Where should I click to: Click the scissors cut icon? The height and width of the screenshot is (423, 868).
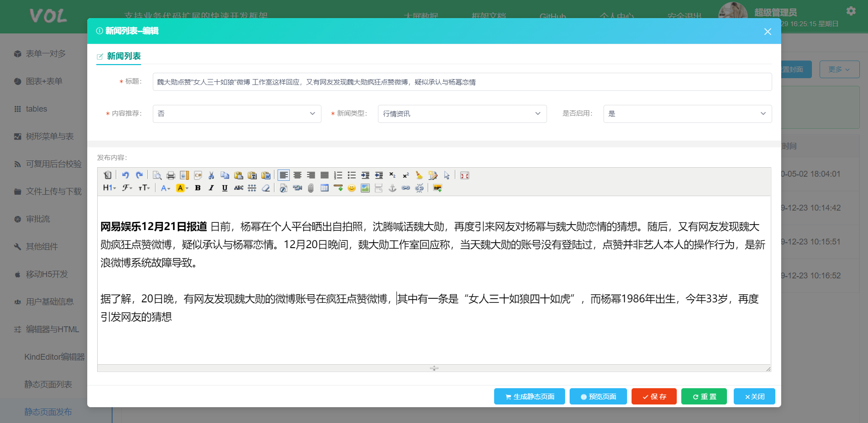211,175
